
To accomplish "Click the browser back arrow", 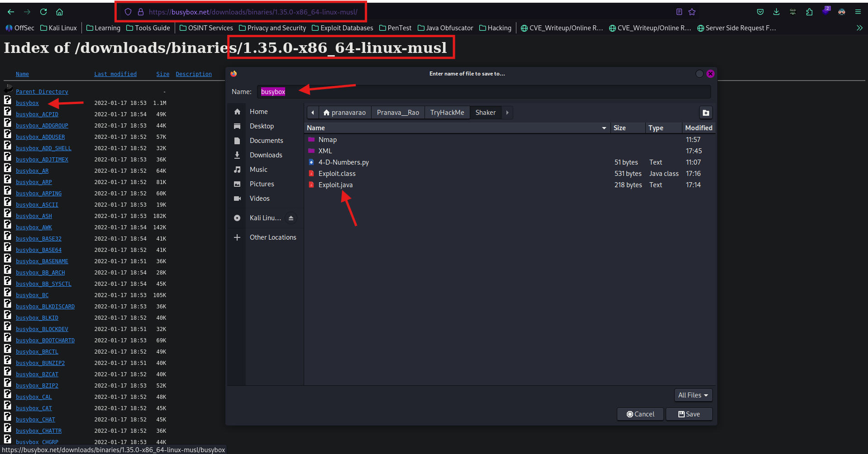I will click(x=11, y=12).
